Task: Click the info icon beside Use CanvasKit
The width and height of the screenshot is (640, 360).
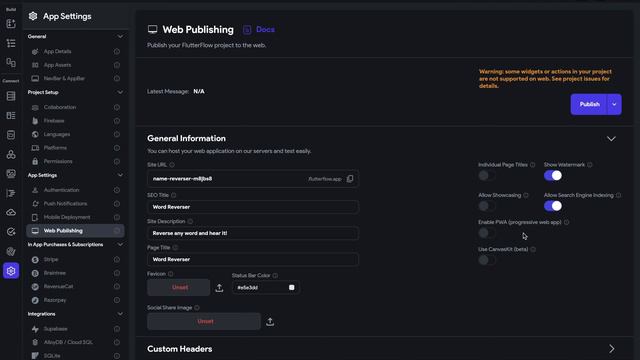Action: [533, 249]
